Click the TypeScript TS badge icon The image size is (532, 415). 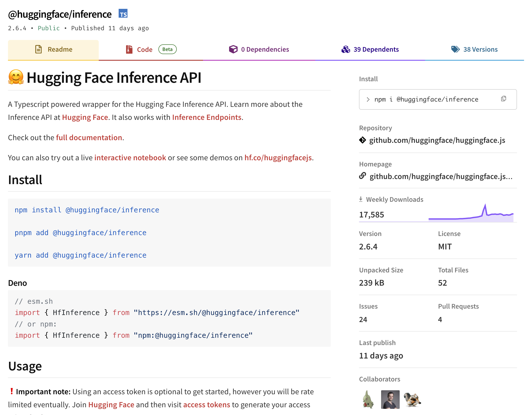[x=123, y=14]
